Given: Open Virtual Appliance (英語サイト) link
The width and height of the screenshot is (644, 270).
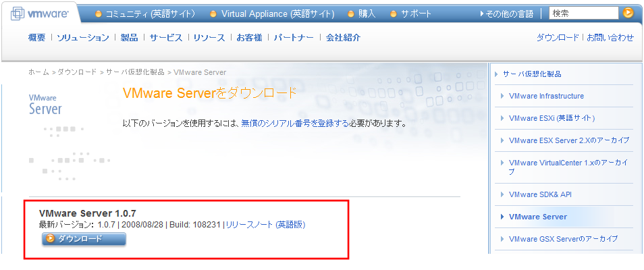Looking at the screenshot, I should point(277,13).
